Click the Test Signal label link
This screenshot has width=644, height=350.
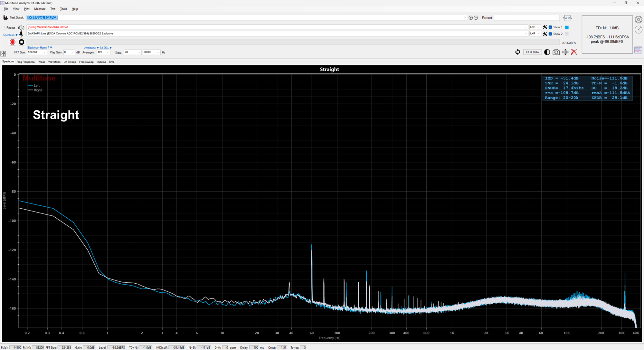[17, 17]
